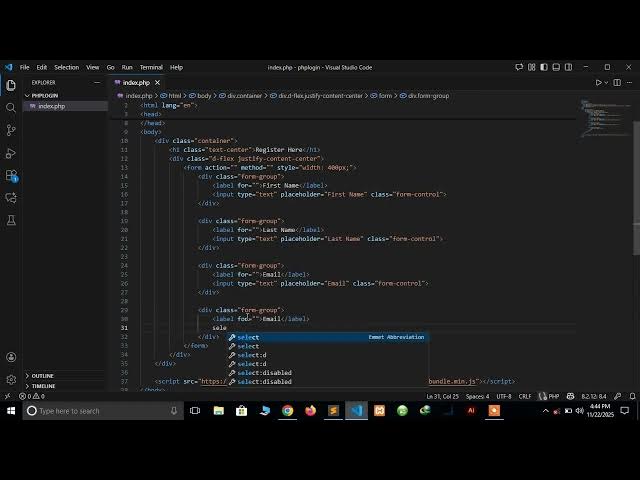
Task: Select index.php in the Explorer tree
Action: click(x=65, y=106)
